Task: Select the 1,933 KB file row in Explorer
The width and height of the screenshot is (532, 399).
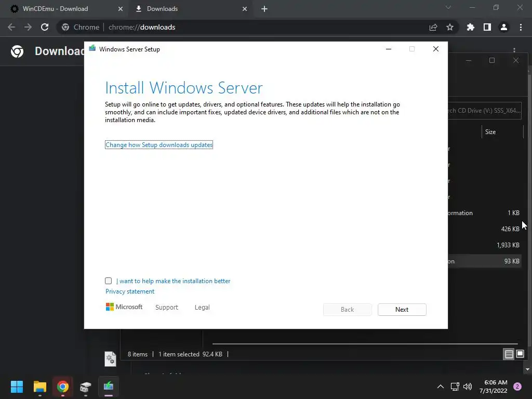Action: [484, 245]
